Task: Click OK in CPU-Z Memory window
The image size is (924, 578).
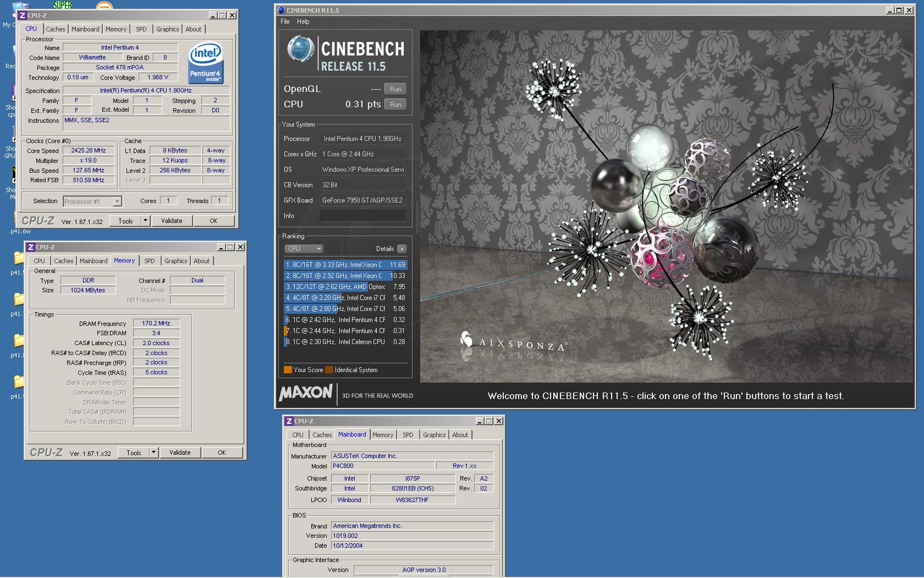Action: point(222,452)
